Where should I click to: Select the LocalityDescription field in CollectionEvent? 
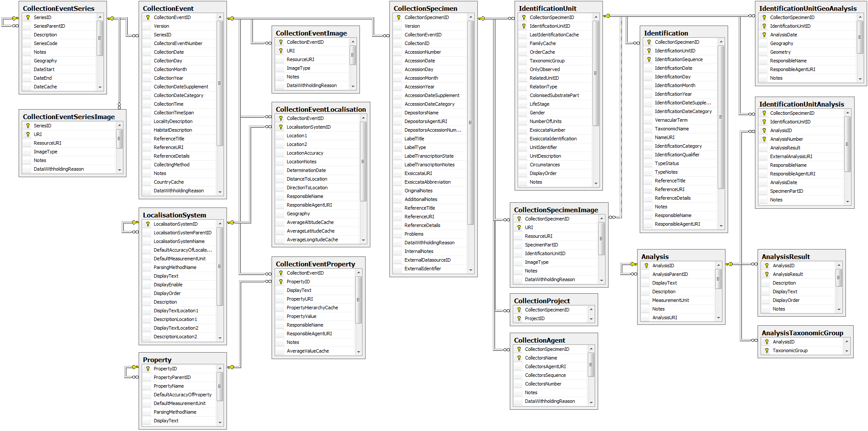click(179, 121)
